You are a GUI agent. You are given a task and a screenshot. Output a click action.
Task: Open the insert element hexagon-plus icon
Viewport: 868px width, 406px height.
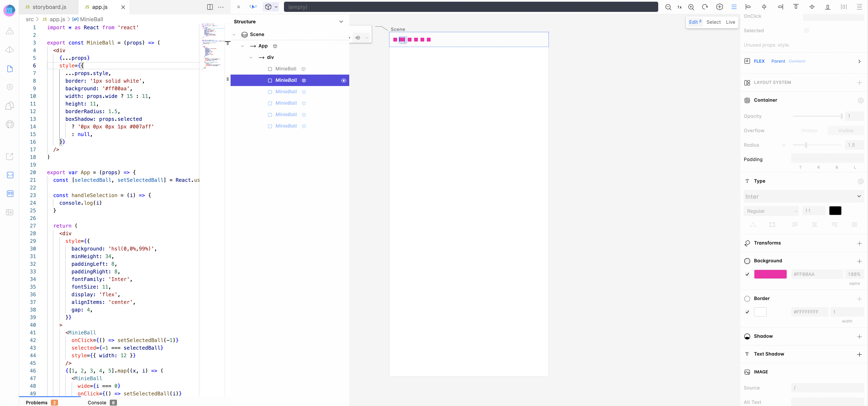tap(720, 7)
